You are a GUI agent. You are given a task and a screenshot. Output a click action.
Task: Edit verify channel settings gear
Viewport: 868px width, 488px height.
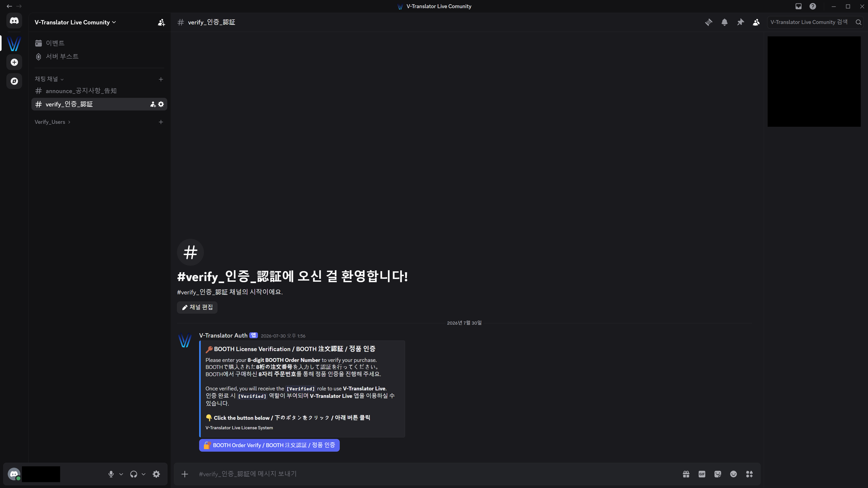161,104
